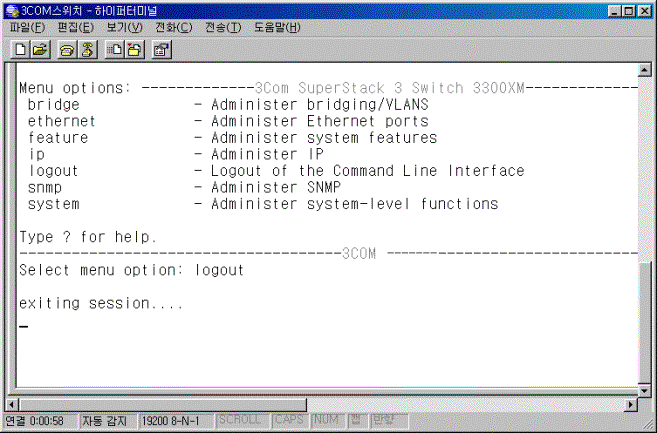
Task: Click the HyperTerminal title bar app icon
Action: 12,11
